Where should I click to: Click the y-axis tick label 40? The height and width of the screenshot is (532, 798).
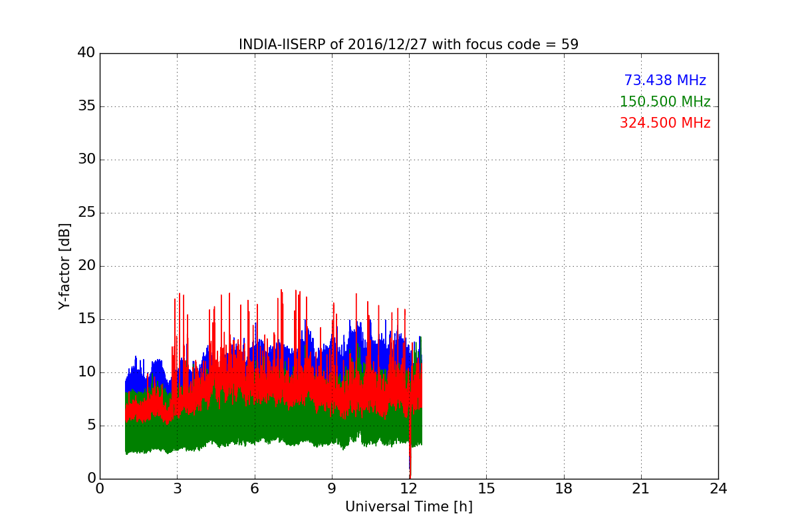pos(86,53)
